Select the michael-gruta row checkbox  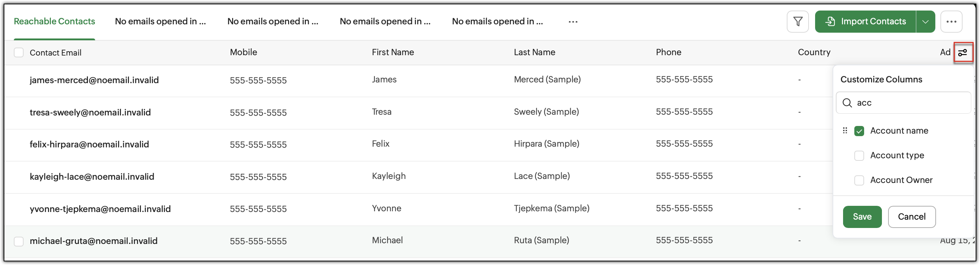(19, 241)
